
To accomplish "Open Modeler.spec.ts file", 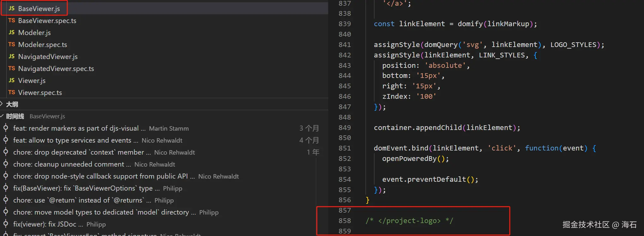I will pyautogui.click(x=43, y=44).
